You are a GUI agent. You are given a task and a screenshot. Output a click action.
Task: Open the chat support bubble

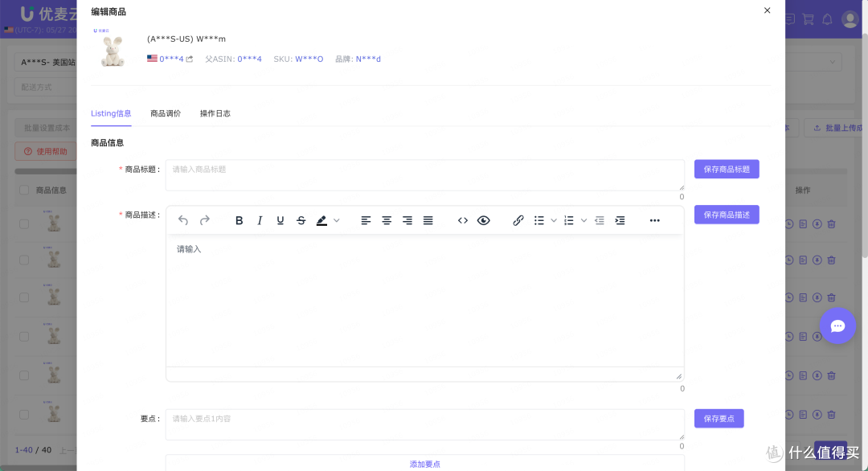(837, 326)
